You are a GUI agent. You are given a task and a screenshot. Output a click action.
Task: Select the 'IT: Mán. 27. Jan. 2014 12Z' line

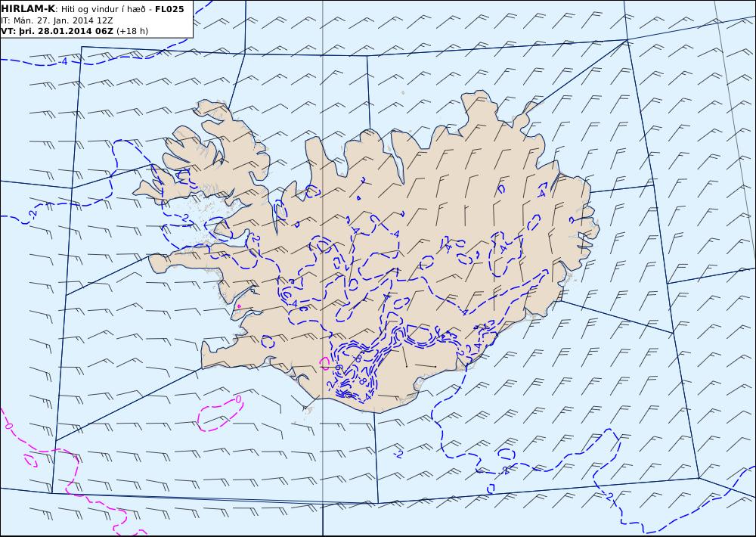(x=57, y=20)
